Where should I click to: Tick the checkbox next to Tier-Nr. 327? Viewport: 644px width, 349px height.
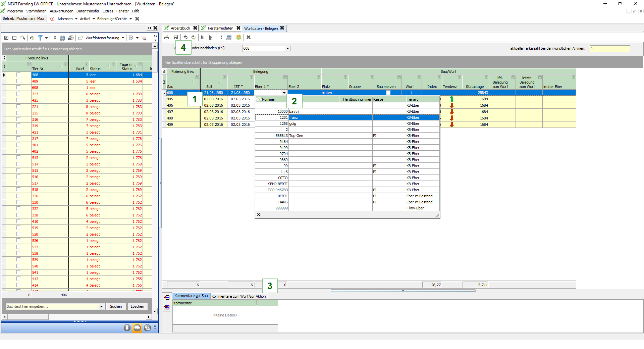(x=18, y=94)
